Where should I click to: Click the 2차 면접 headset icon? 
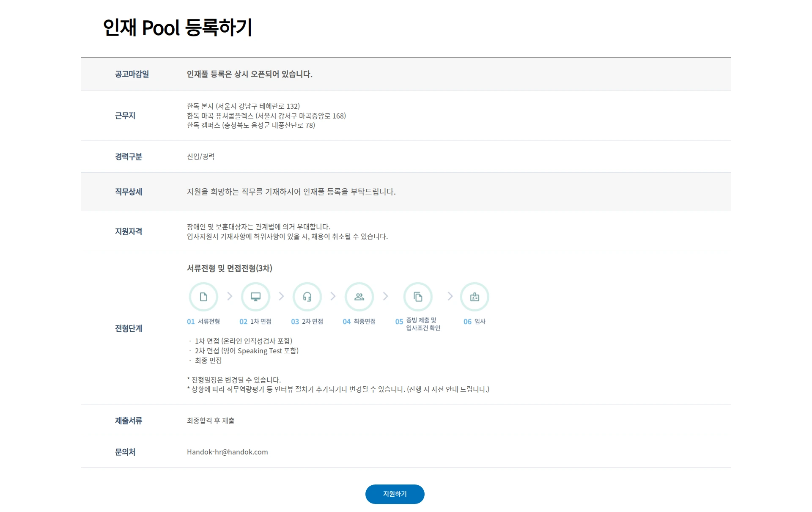pos(307,297)
